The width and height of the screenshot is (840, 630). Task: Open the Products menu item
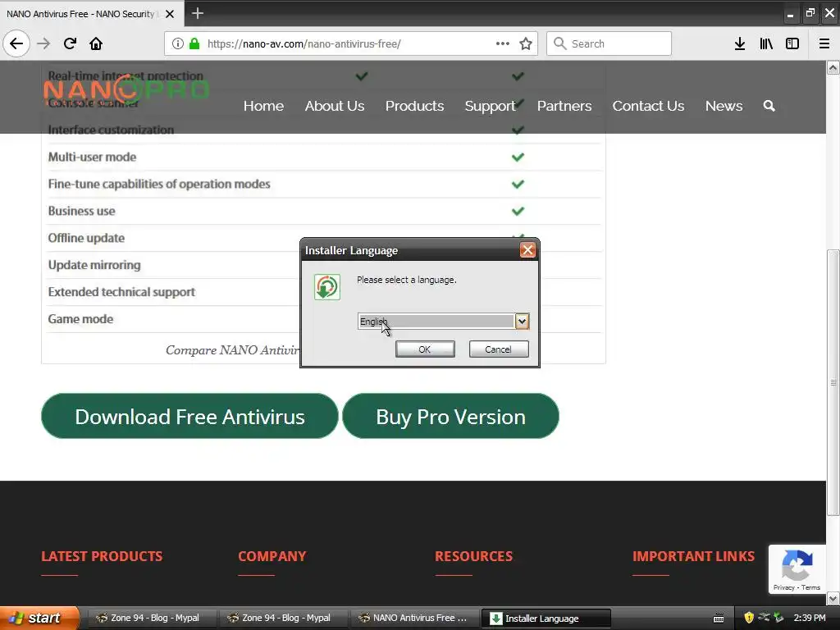click(414, 106)
